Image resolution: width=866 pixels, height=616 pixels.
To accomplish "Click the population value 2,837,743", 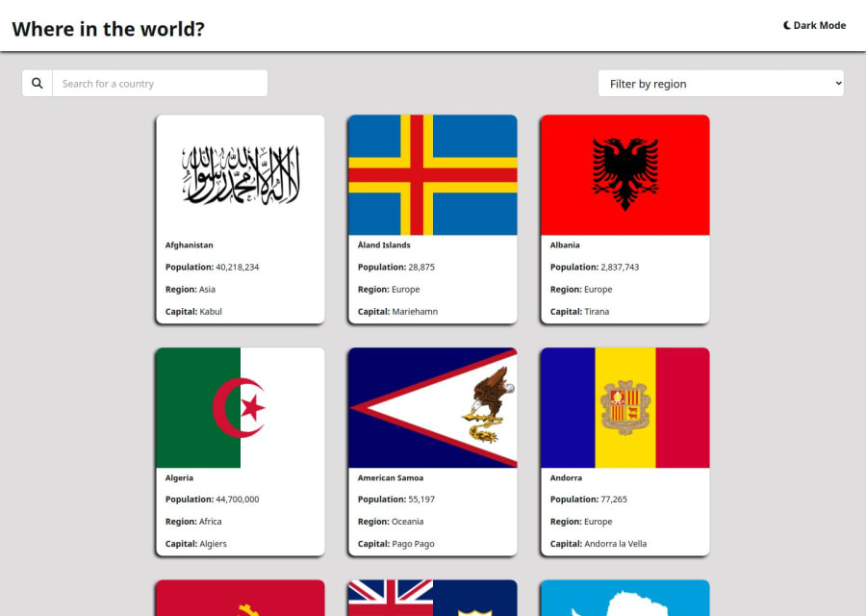I will click(620, 268).
